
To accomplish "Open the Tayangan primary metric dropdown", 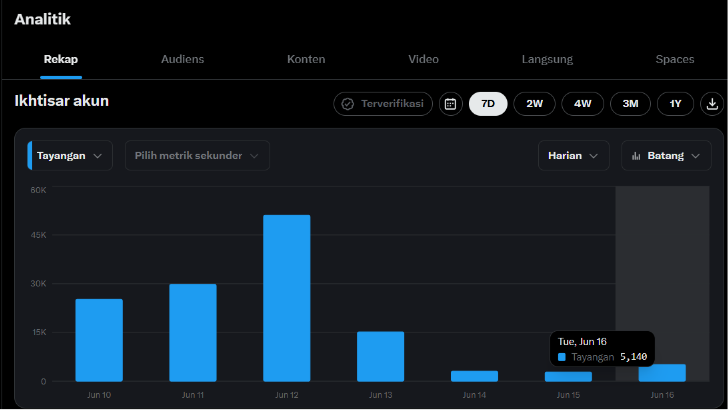I will [70, 156].
